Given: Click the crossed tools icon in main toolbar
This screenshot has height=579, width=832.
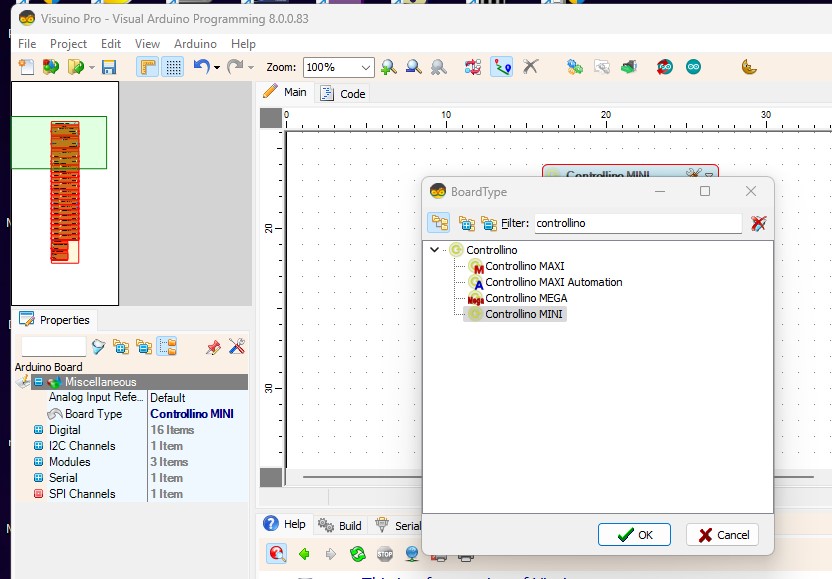Looking at the screenshot, I should [x=530, y=67].
